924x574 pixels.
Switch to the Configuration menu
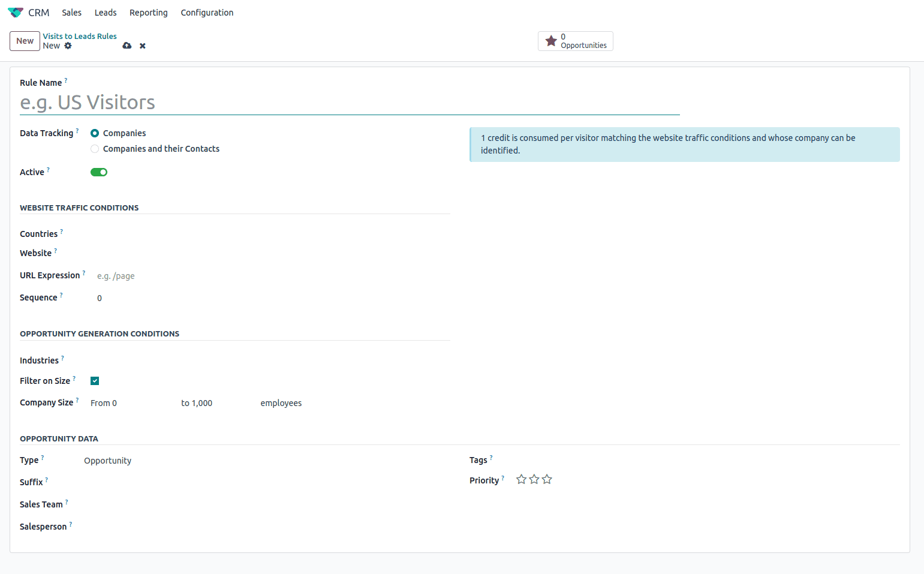click(x=206, y=12)
